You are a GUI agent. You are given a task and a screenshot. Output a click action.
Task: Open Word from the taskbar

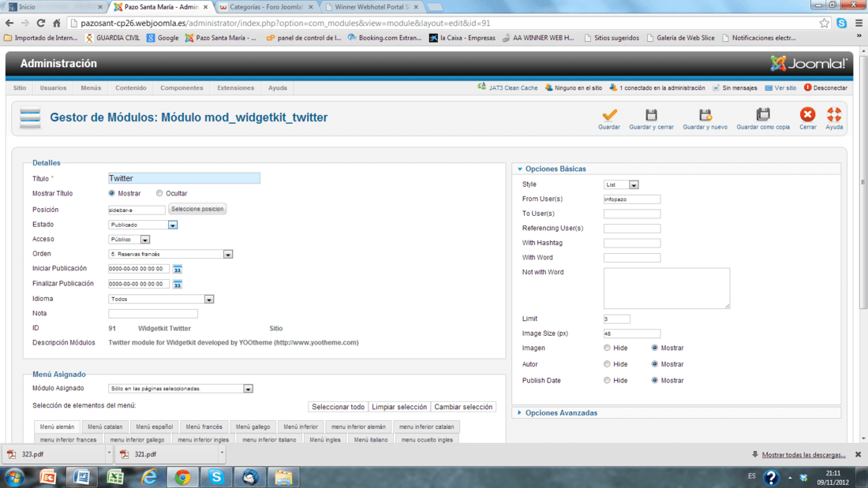81,477
